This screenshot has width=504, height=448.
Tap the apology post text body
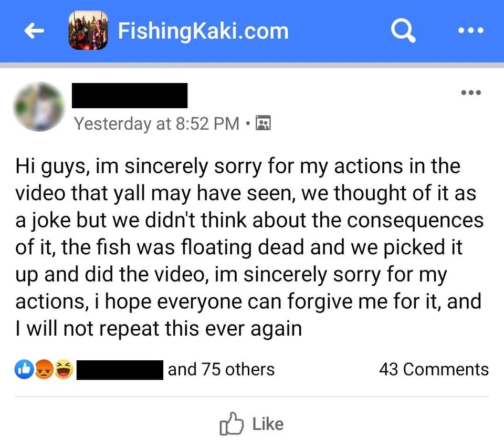point(247,247)
